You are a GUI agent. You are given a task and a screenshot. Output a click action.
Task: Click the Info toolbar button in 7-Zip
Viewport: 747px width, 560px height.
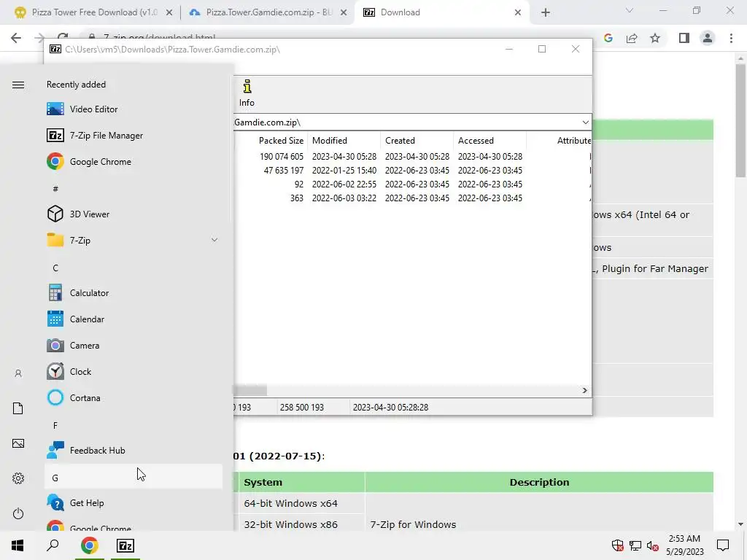coord(247,93)
